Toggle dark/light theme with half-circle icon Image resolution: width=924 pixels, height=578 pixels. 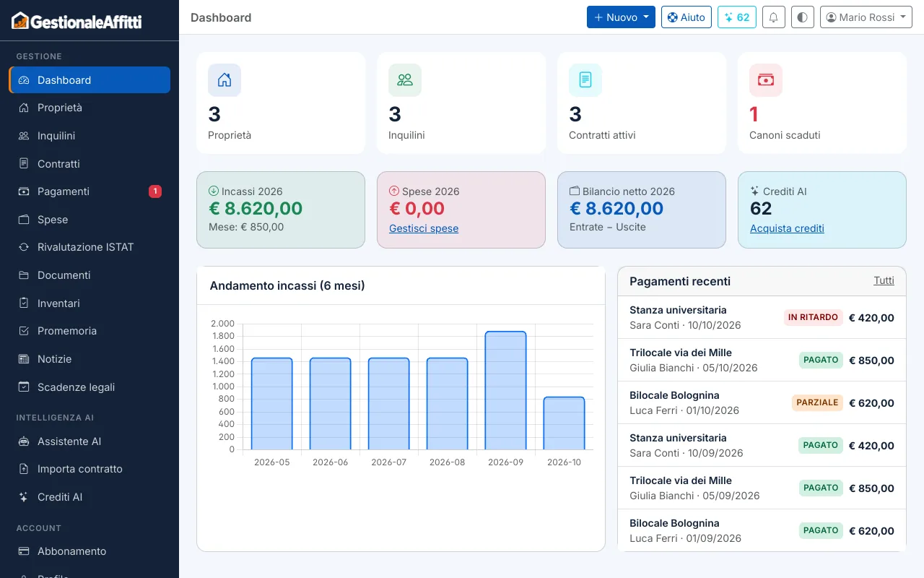pos(803,17)
